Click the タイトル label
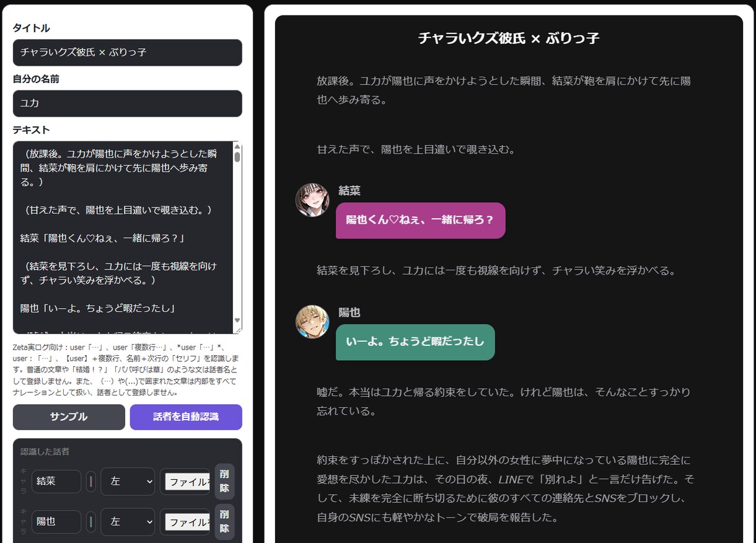Image resolution: width=756 pixels, height=543 pixels. 31,29
